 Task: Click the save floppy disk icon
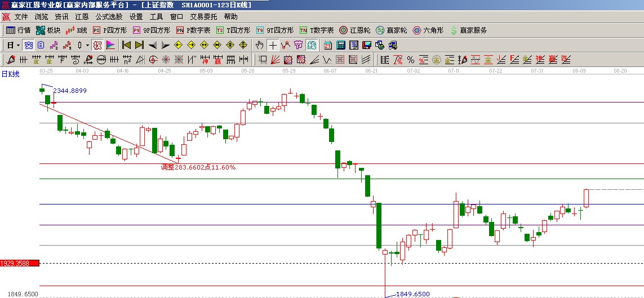(366, 45)
